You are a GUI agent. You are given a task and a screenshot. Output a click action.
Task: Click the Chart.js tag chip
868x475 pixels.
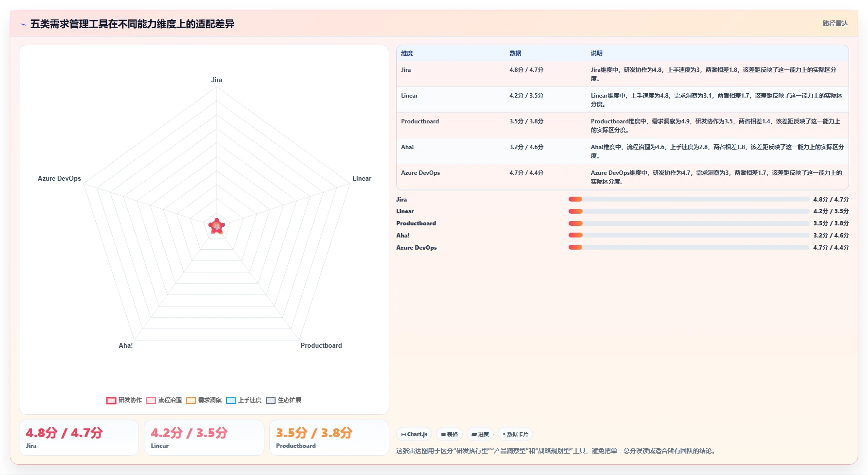(414, 434)
